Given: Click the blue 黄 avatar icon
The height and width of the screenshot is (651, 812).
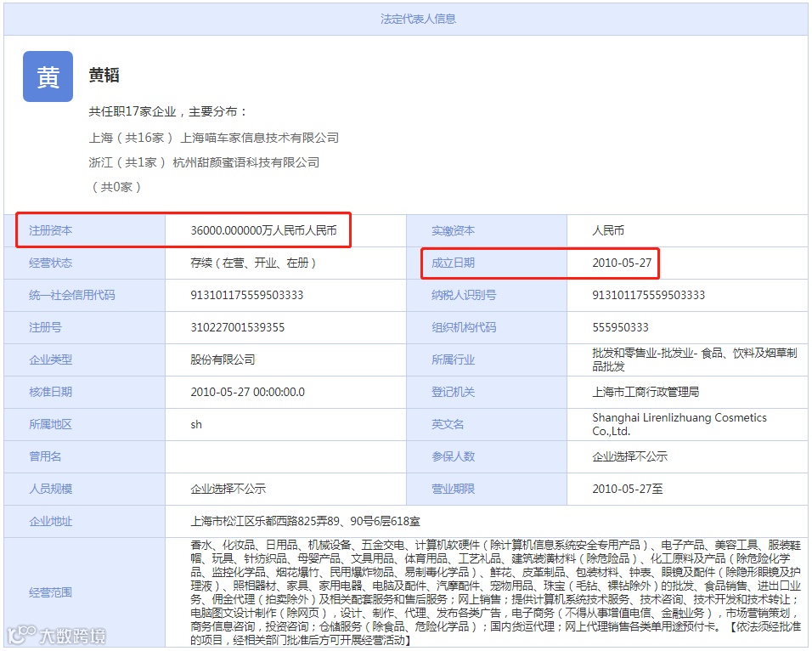Looking at the screenshot, I should click(48, 76).
